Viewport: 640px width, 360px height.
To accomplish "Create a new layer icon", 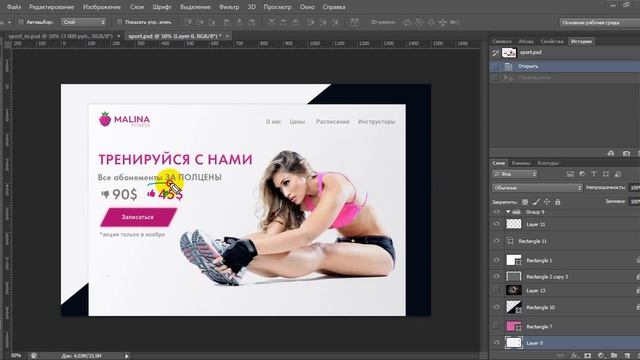I will pos(627,356).
